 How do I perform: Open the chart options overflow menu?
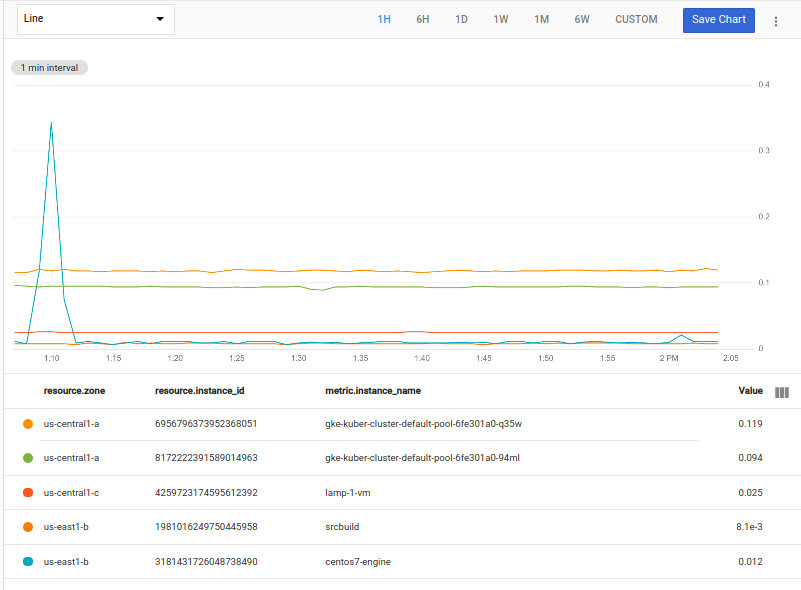(x=776, y=19)
